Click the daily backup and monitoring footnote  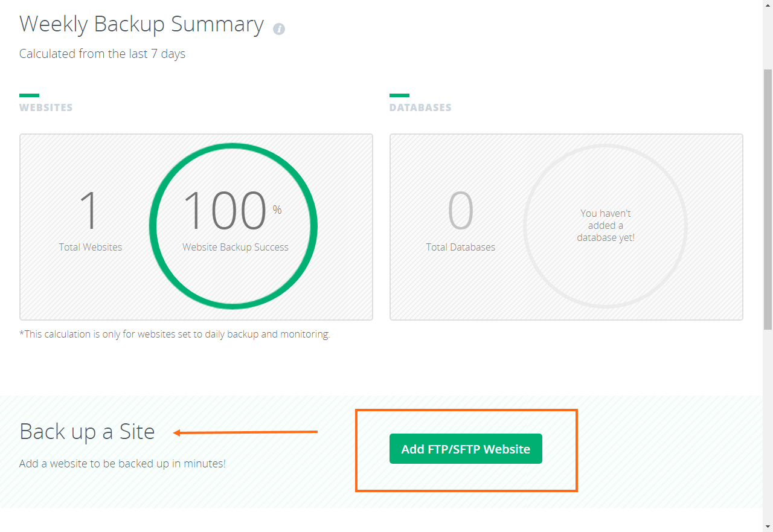(x=174, y=334)
